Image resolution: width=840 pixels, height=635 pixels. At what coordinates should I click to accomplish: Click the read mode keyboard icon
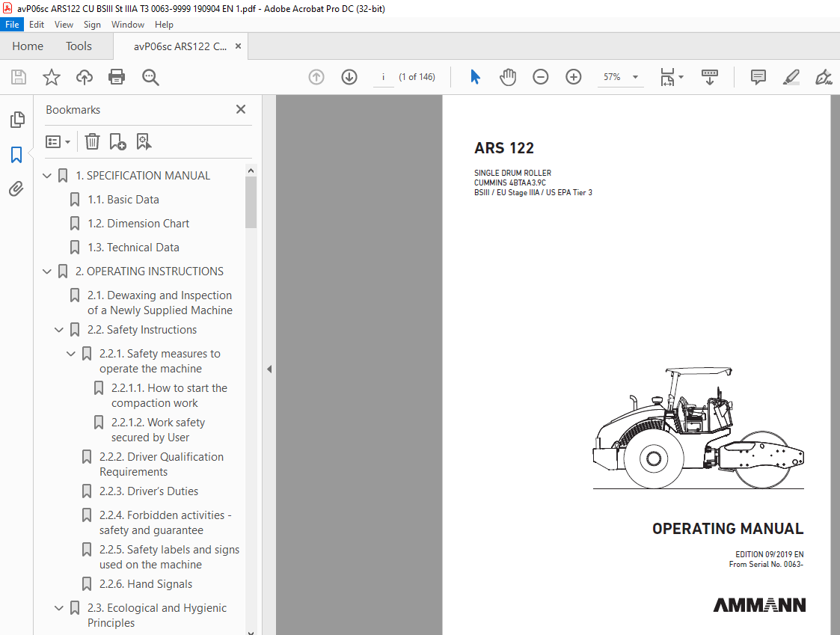point(710,77)
